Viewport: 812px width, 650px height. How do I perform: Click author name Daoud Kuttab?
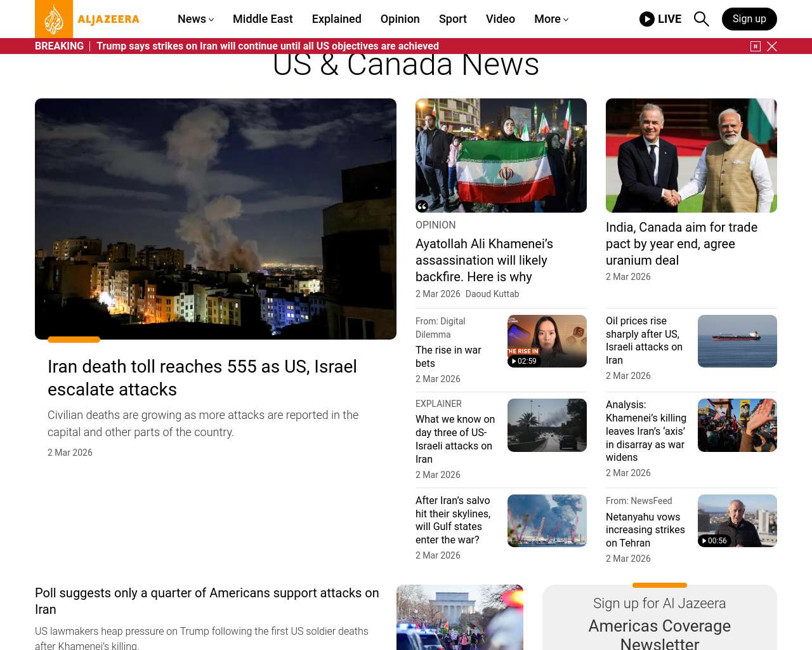[x=492, y=294]
